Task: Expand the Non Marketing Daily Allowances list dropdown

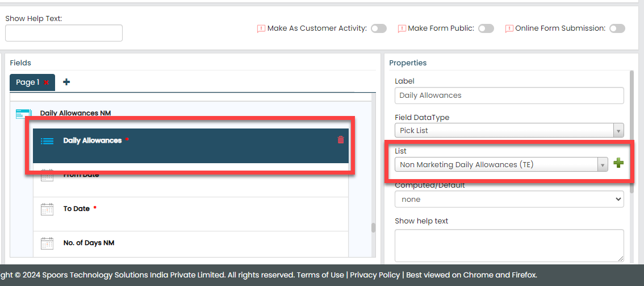Action: 501,164
